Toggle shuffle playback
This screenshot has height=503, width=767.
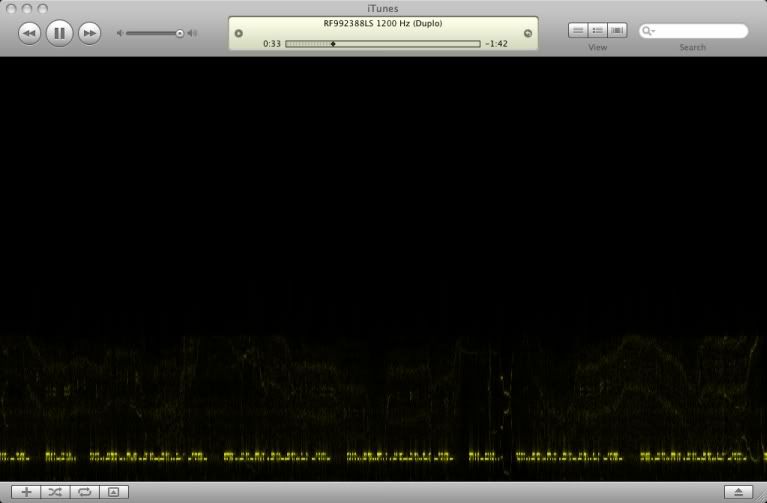pos(55,492)
